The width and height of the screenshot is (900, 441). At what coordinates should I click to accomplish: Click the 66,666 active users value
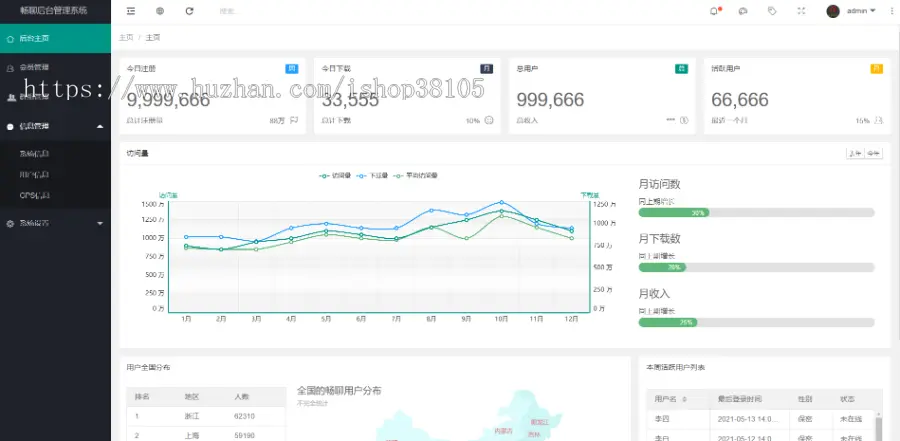click(x=739, y=100)
